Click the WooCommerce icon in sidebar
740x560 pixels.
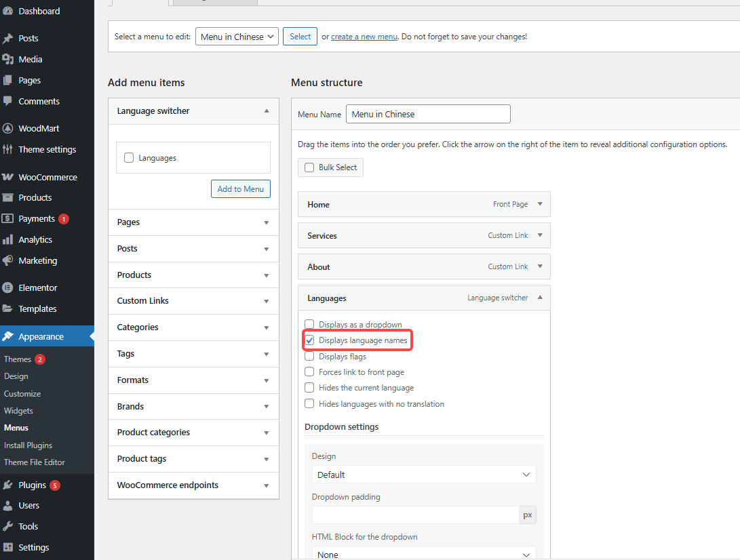pyautogui.click(x=7, y=177)
